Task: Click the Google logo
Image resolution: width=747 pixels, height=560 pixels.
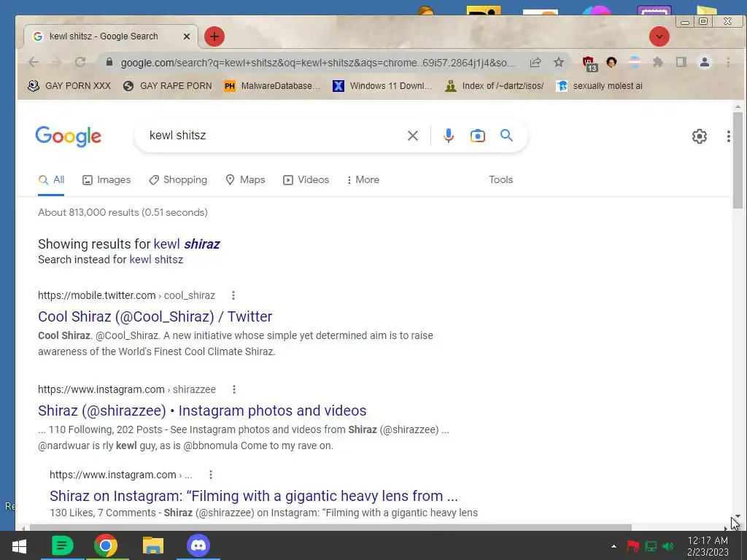Action: pyautogui.click(x=68, y=136)
